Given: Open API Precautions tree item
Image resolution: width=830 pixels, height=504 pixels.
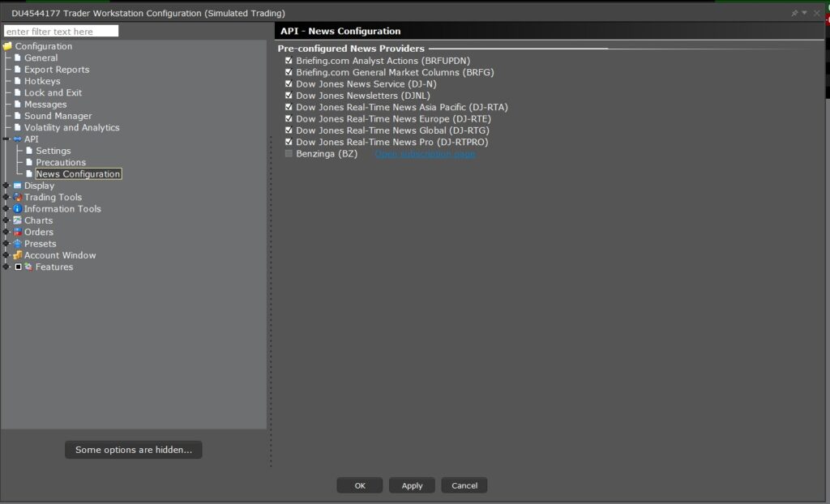Looking at the screenshot, I should [60, 163].
